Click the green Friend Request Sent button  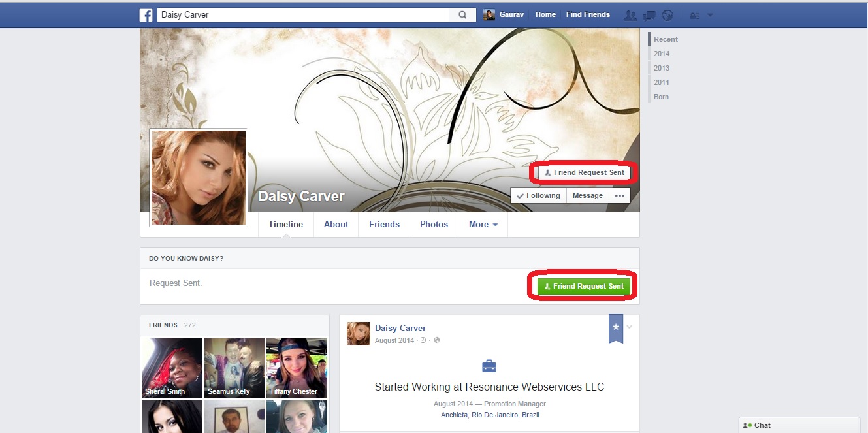[x=584, y=286]
